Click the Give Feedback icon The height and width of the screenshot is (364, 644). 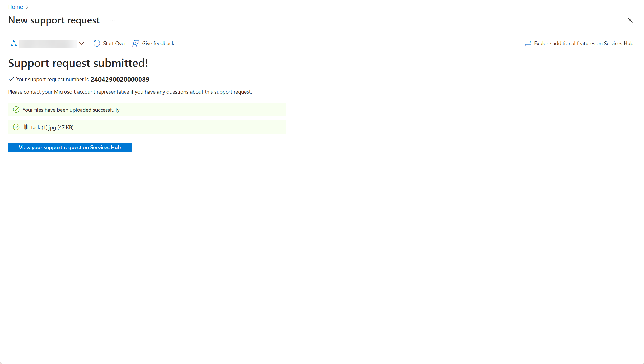[x=136, y=43]
